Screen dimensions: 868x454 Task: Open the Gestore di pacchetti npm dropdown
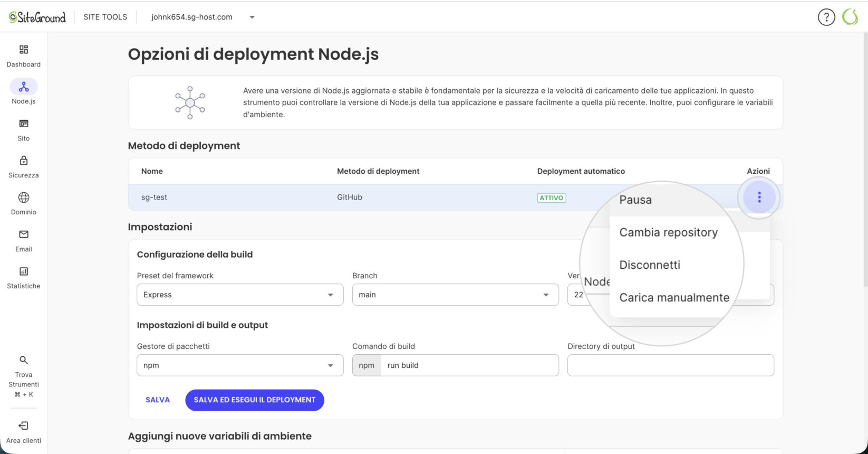[240, 365]
